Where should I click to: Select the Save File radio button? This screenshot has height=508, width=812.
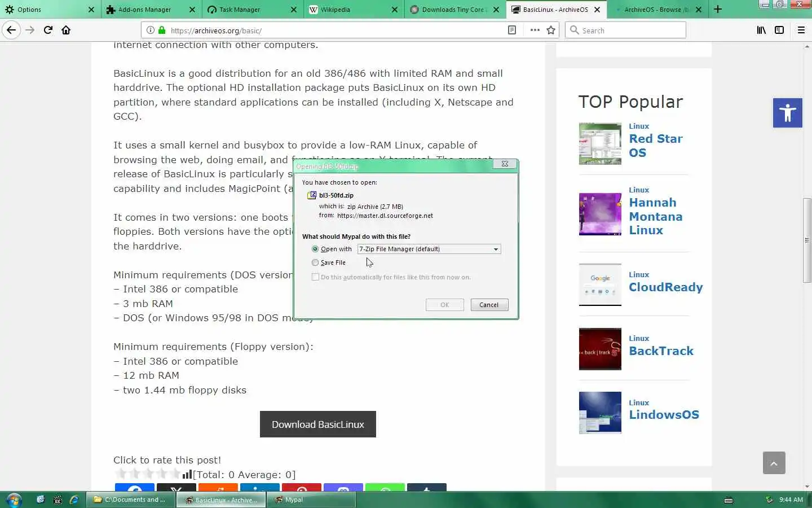coord(315,262)
